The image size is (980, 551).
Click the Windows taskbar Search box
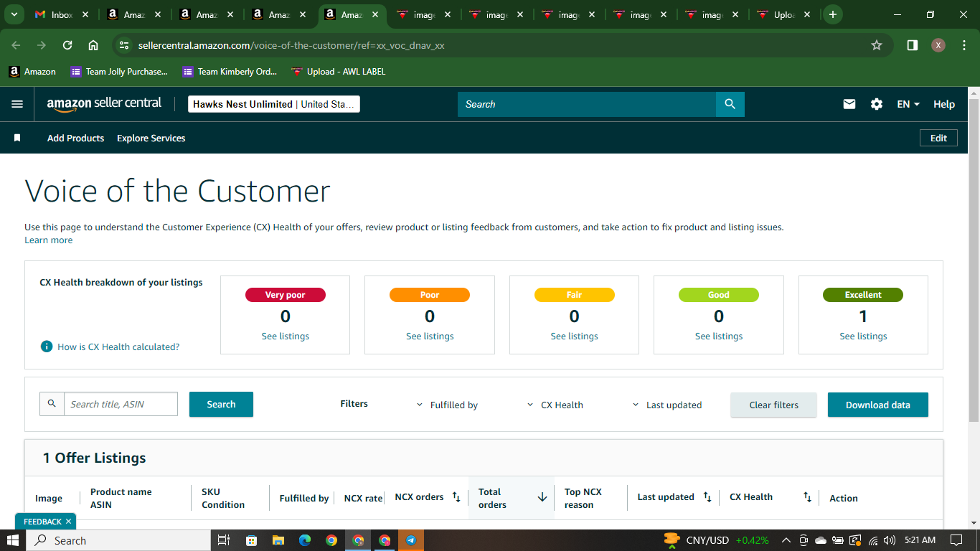[x=118, y=540]
